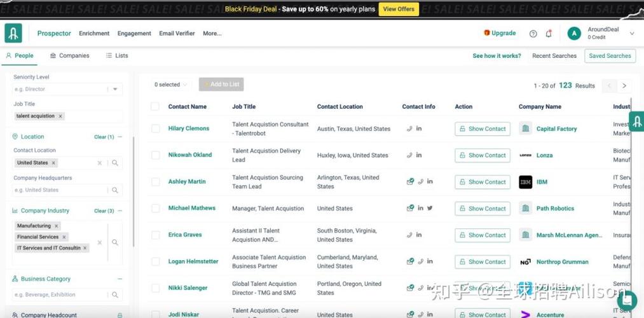Open the notifications bell icon
This screenshot has height=318, width=644.
click(549, 34)
